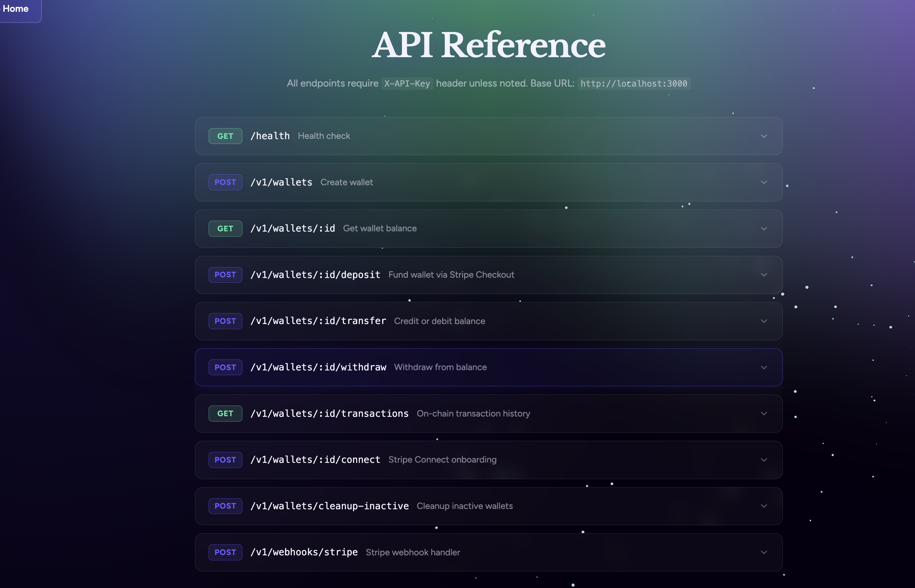Image resolution: width=915 pixels, height=588 pixels.
Task: Click the /v1/wallets/:id/withdraw path text
Action: point(318,367)
